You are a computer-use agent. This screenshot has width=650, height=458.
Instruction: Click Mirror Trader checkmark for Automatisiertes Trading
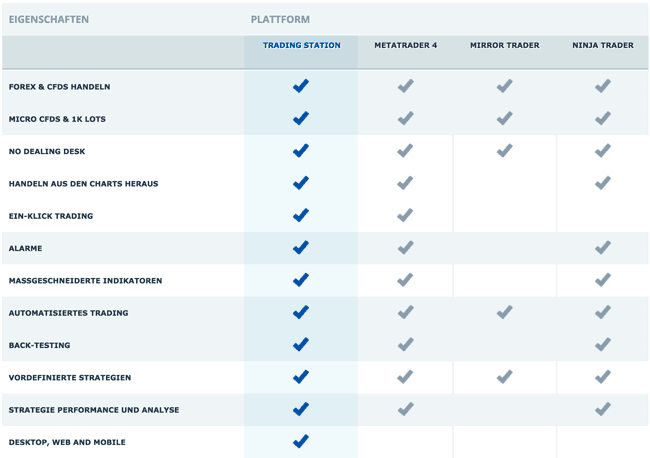[504, 312]
